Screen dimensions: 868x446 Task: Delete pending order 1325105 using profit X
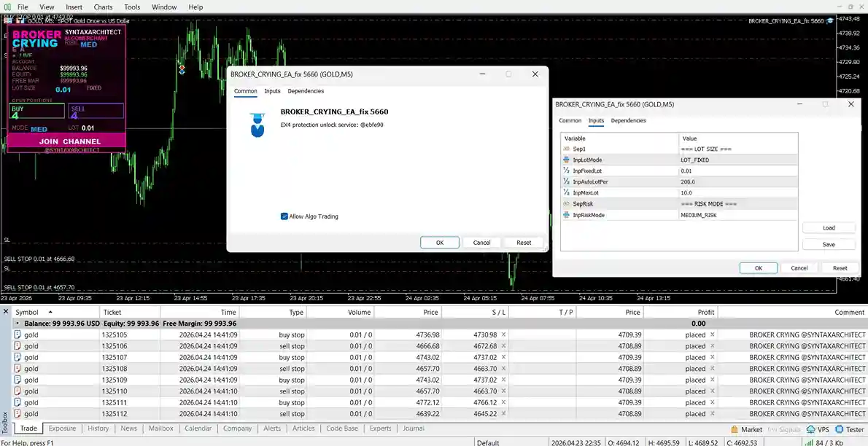[x=712, y=334]
